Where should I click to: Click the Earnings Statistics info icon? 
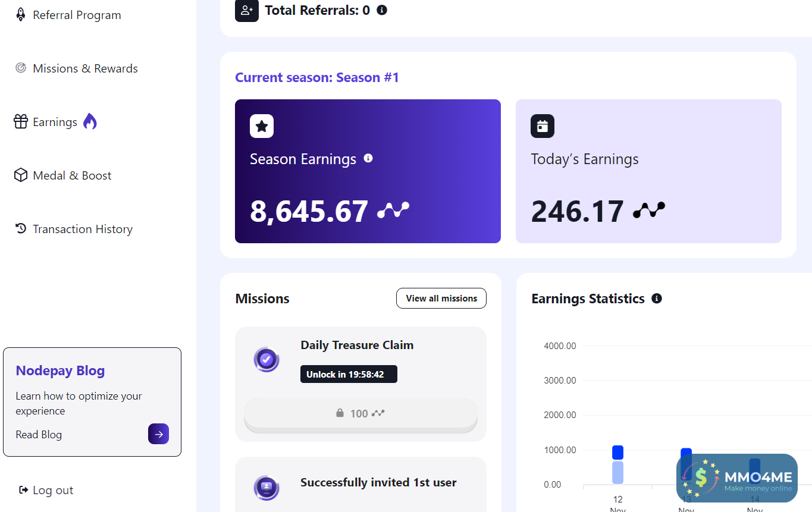click(657, 299)
